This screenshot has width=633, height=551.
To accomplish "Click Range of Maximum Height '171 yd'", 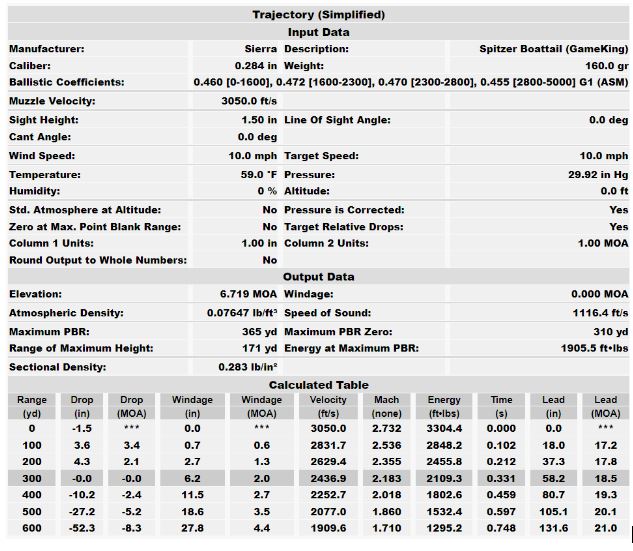I will (260, 348).
